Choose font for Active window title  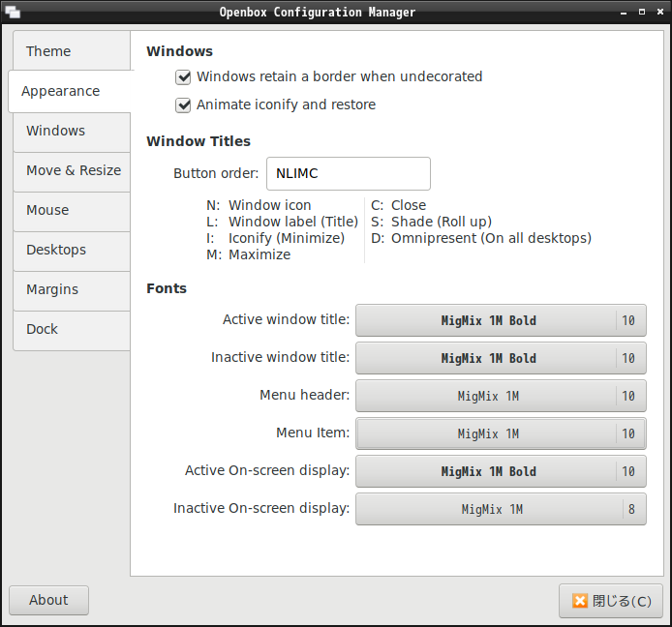click(x=501, y=320)
